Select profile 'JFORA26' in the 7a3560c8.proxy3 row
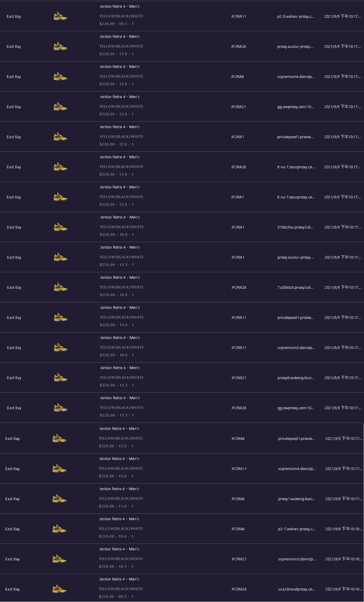Viewport: 364px width, 602px height. 239,287
